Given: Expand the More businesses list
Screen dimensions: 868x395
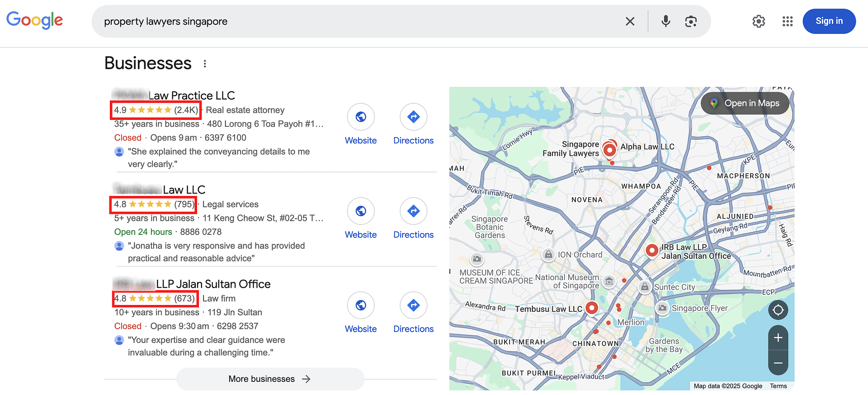Looking at the screenshot, I should point(270,379).
